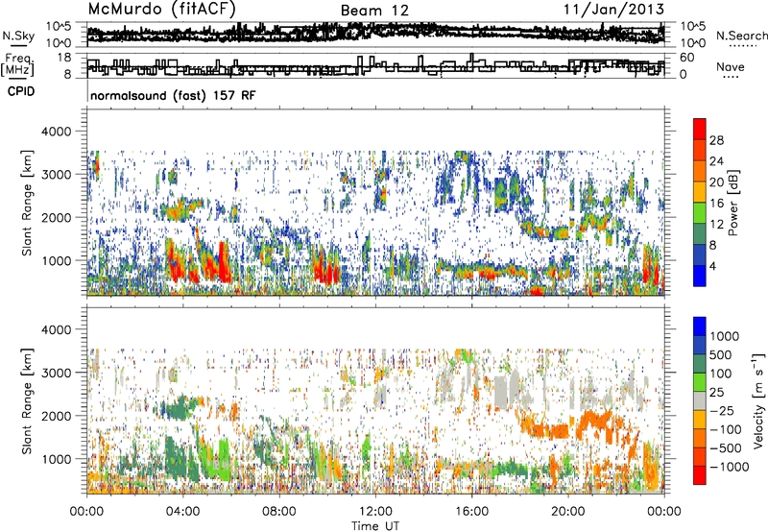This screenshot has height=532, width=768.
Task: Click the '-100' value on the velocity colorbar
Action: point(725,429)
